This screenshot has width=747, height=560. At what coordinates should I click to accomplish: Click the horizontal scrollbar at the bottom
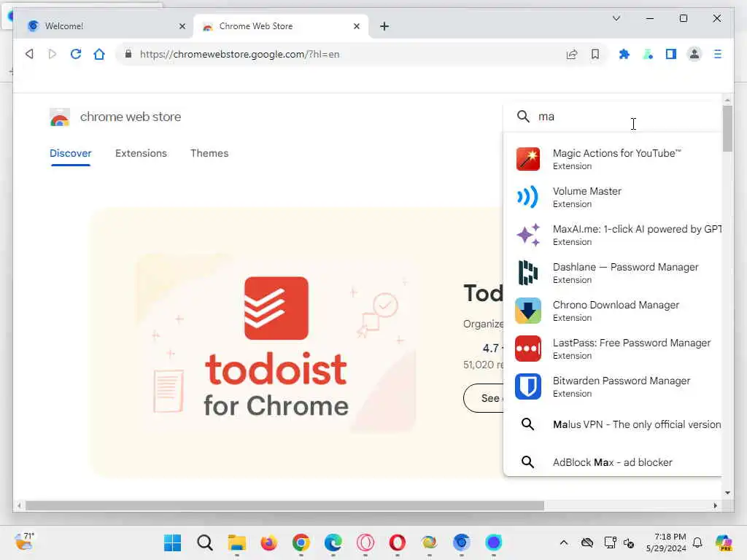point(285,506)
